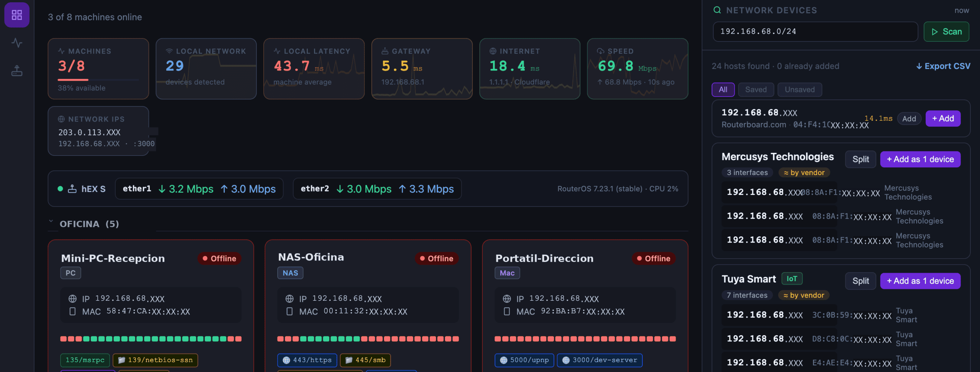The image size is (980, 372).
Task: Click the ether1 download arrow icon
Action: click(x=162, y=189)
